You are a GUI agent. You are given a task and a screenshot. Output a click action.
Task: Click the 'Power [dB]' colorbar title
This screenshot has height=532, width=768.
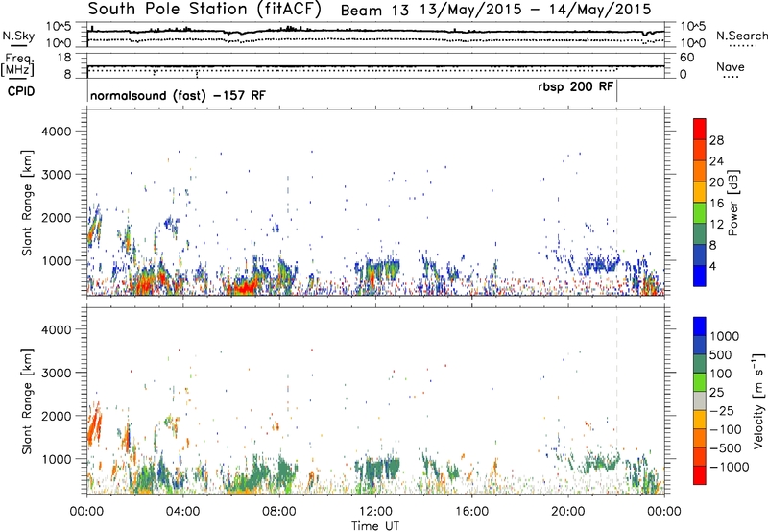click(x=733, y=203)
